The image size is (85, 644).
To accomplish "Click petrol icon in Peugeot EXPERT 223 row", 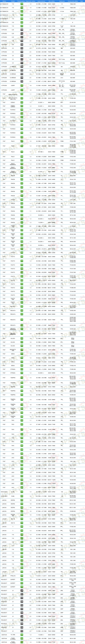I will pyautogui.click(x=22, y=583).
